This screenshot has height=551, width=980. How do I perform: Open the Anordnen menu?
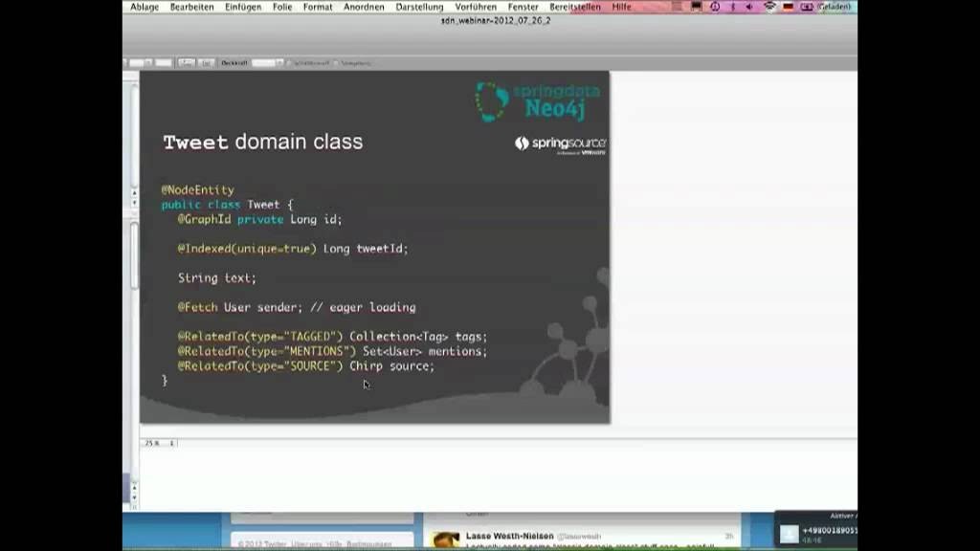pyautogui.click(x=364, y=7)
